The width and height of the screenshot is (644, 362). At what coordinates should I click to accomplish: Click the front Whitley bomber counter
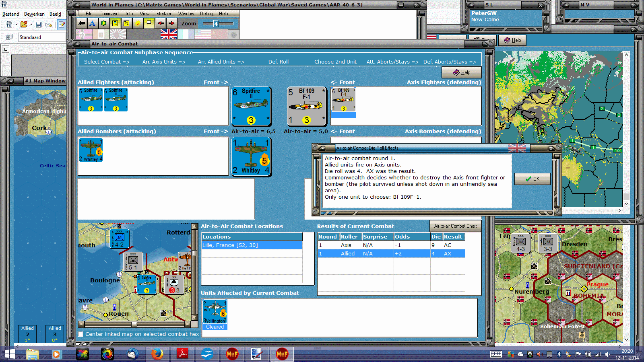(x=251, y=156)
